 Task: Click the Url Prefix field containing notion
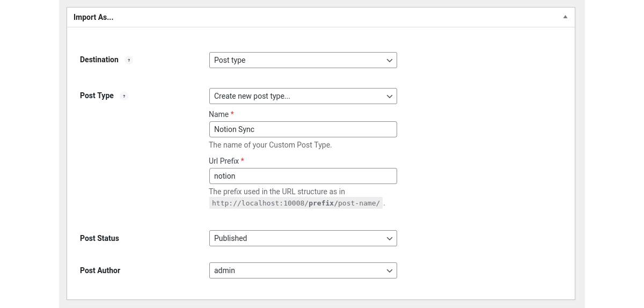[303, 176]
